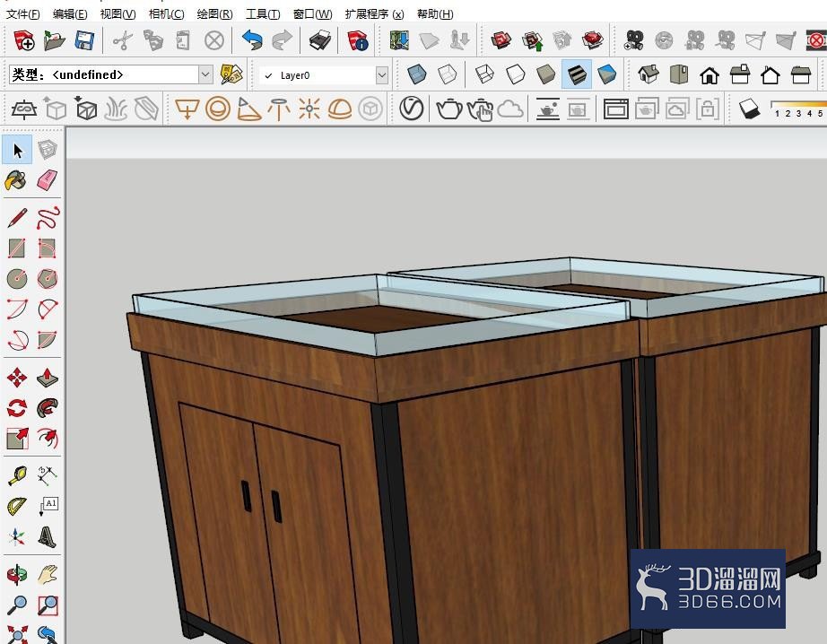Pick the Tape Measure tool

coord(17,475)
